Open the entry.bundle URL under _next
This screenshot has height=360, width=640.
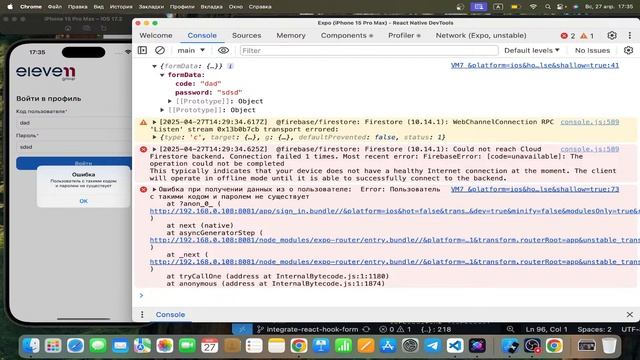[x=394, y=262]
